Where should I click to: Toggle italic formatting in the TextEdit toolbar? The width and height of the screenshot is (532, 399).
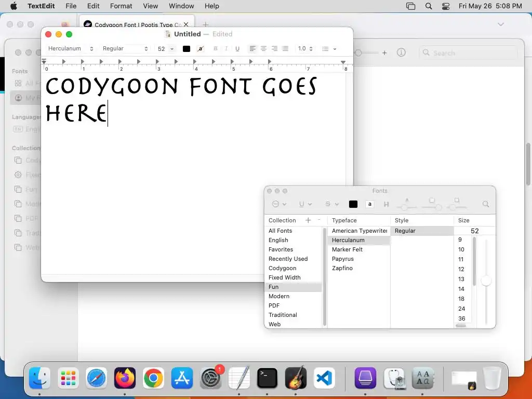pos(226,48)
